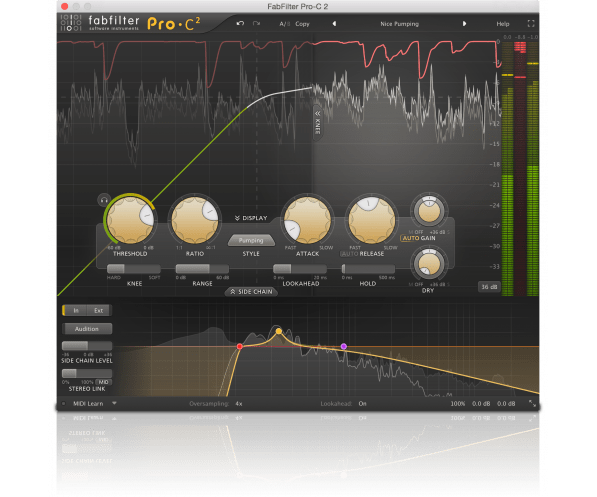Select the purple high-shelf filter node

point(344,346)
